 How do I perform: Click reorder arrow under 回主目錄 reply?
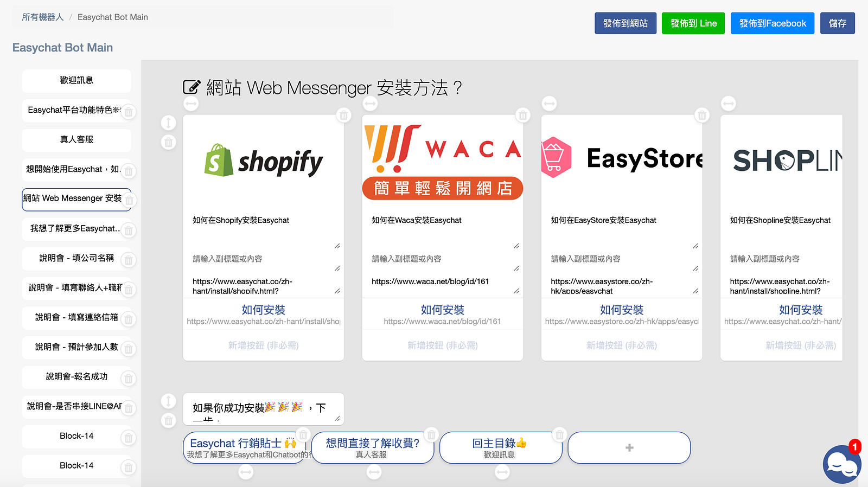coord(502,472)
